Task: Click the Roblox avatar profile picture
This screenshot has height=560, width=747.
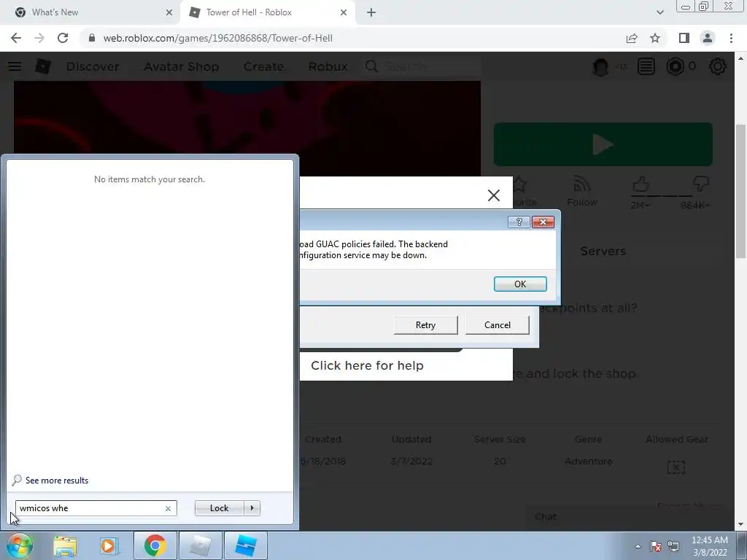Action: pyautogui.click(x=600, y=66)
